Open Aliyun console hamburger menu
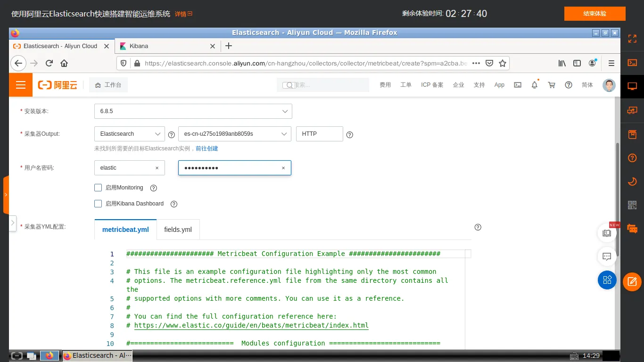The image size is (644, 362). coord(20,85)
